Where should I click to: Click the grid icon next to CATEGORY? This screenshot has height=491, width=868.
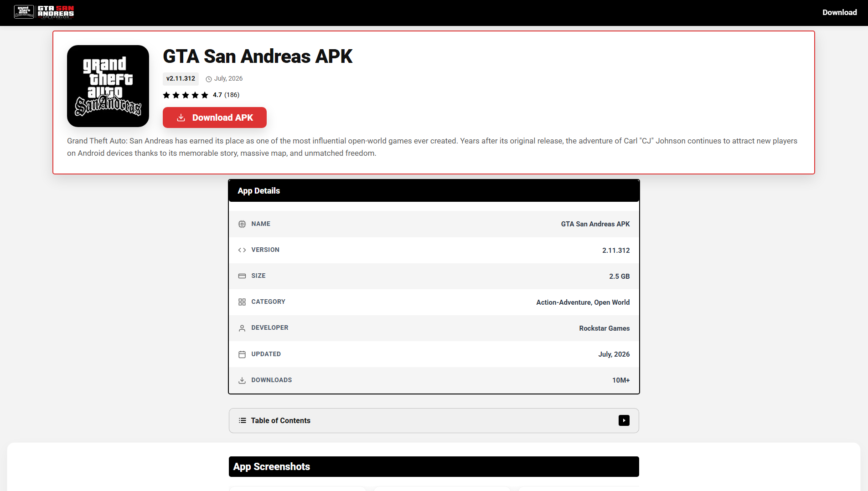click(242, 302)
